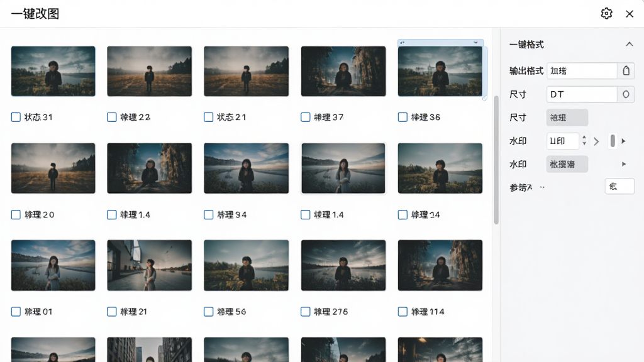Image resolution: width=644 pixels, height=362 pixels.
Task: Enable the checkbox labeled 56
Action: [209, 312]
